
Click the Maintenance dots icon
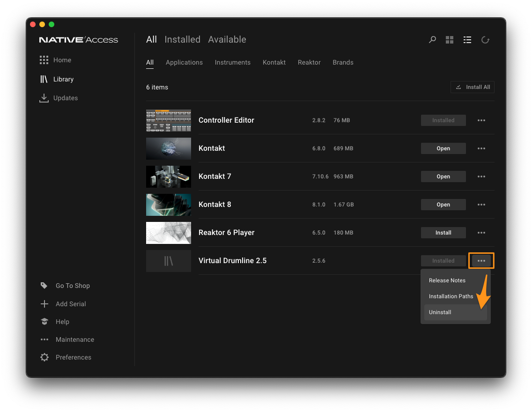coord(44,339)
